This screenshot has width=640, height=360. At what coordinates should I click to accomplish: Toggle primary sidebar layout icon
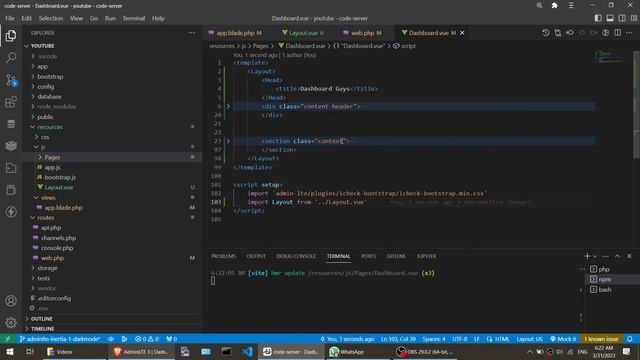point(598,18)
